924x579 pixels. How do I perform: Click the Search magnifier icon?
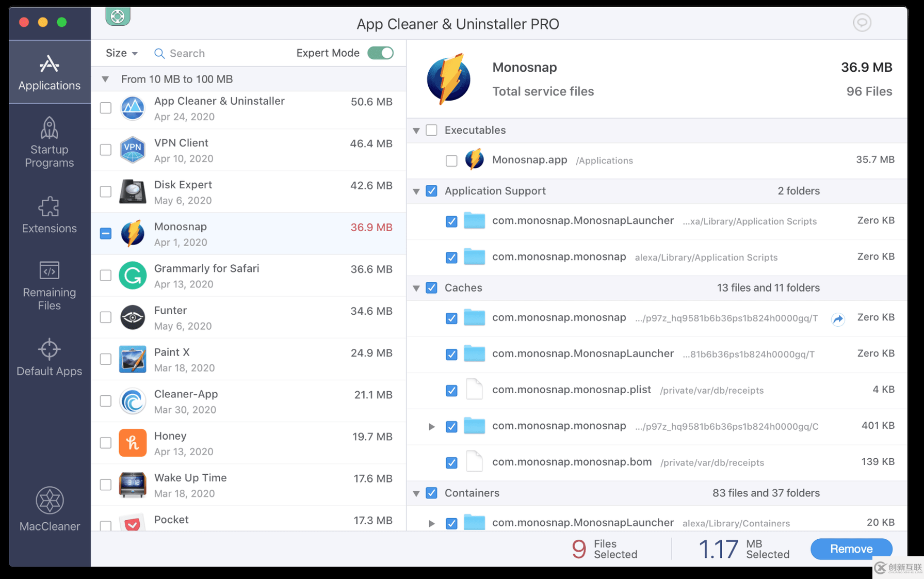159,53
